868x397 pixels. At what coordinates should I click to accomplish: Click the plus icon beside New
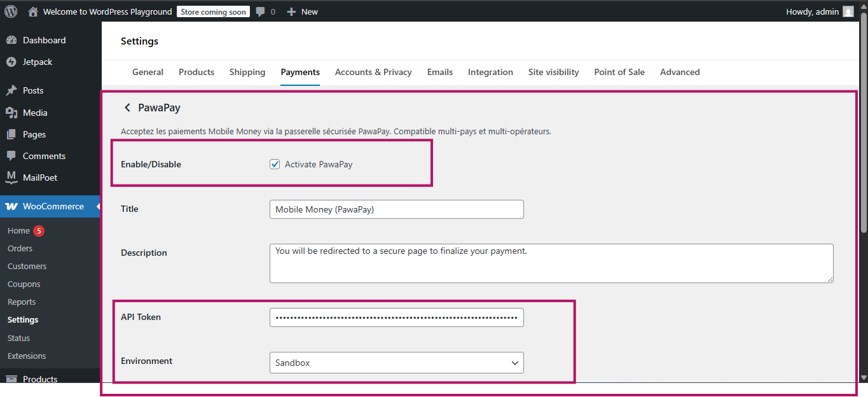pyautogui.click(x=291, y=11)
